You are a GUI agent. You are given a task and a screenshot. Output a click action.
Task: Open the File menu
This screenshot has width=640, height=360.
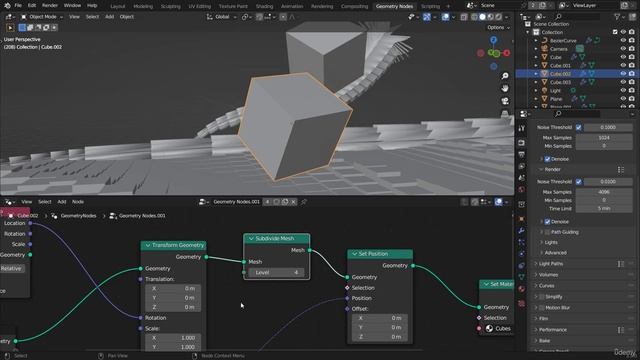point(18,6)
